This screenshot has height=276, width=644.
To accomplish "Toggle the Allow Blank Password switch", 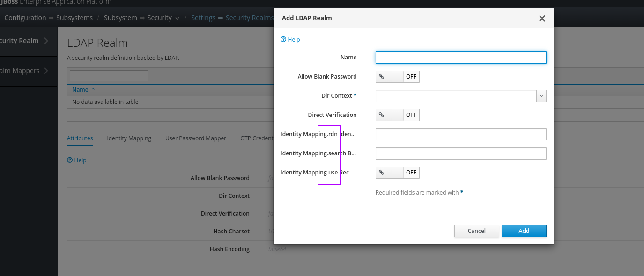I will tap(403, 77).
